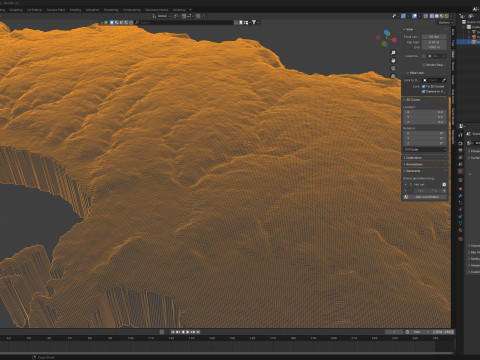Open the XYZ Euler rotation mode dropdown
The height and width of the screenshot is (360, 480).
425,150
